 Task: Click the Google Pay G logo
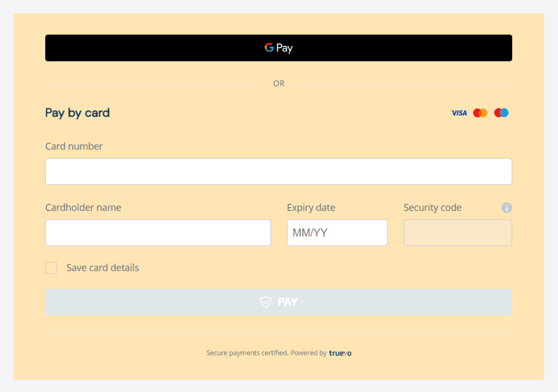pyautogui.click(x=269, y=47)
